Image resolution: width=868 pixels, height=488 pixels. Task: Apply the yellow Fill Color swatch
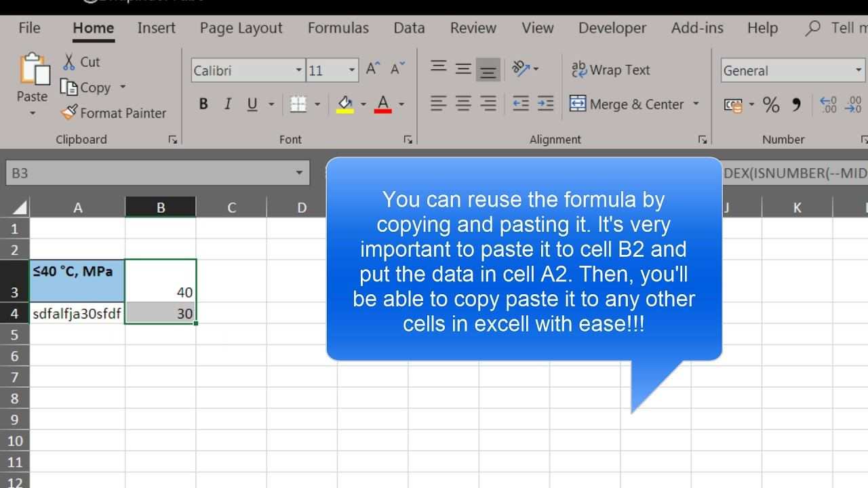click(x=345, y=104)
